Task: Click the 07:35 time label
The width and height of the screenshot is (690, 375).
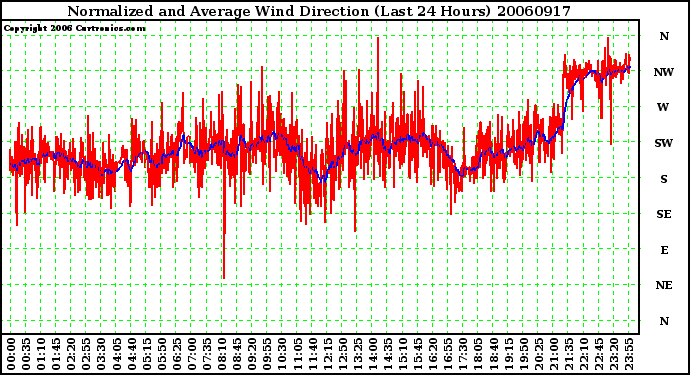Action: coord(206,354)
